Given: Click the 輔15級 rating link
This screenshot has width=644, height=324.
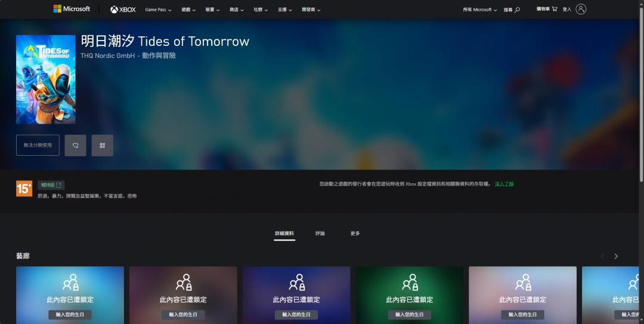Looking at the screenshot, I should coord(51,185).
